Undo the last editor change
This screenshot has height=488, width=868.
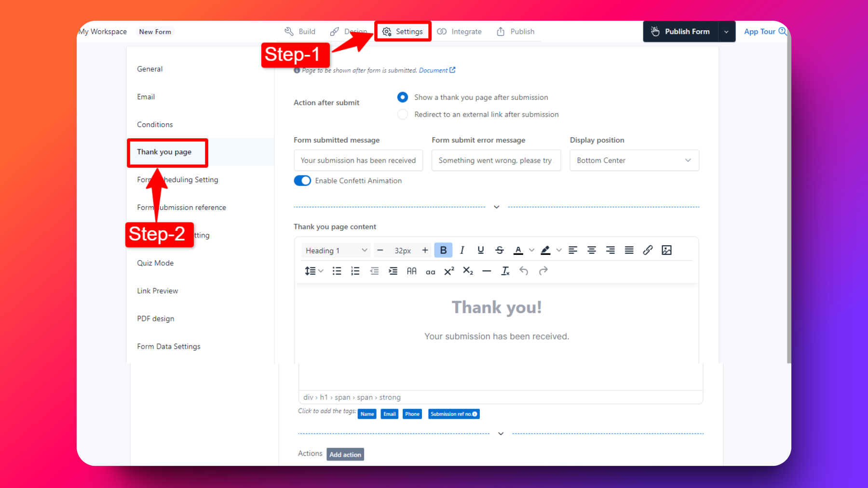[524, 271]
